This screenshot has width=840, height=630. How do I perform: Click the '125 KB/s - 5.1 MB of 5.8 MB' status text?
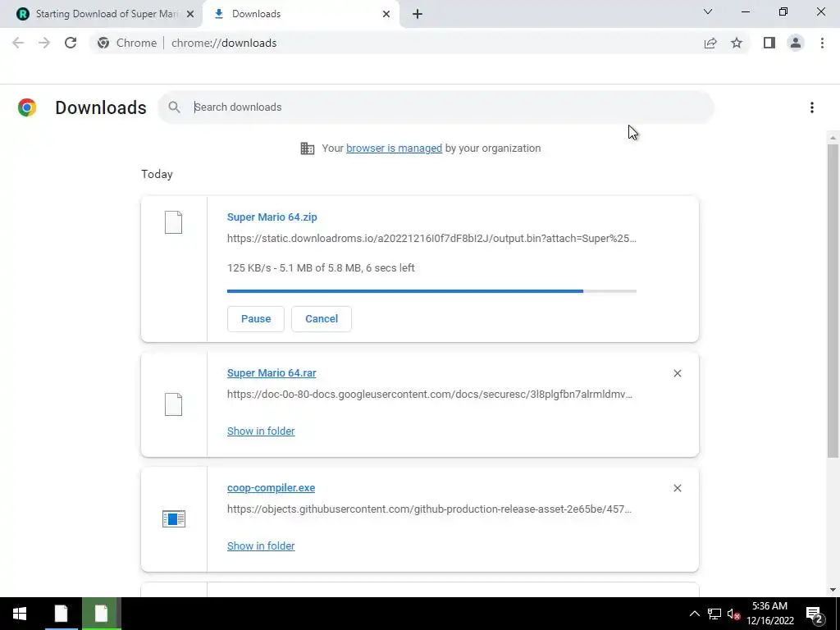[321, 268]
